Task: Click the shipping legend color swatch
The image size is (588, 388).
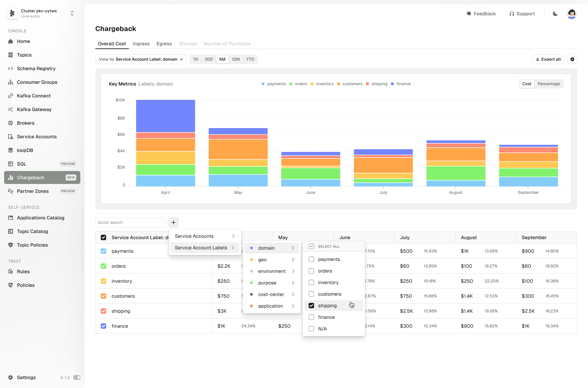Action: tap(367, 84)
